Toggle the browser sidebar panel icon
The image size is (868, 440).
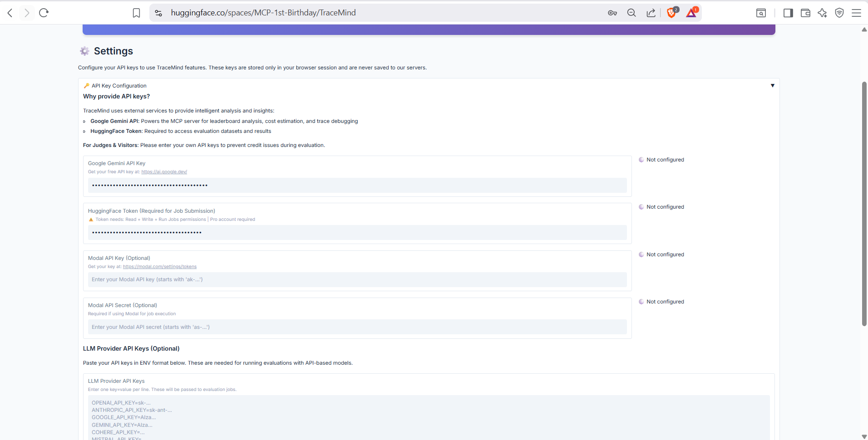(788, 13)
